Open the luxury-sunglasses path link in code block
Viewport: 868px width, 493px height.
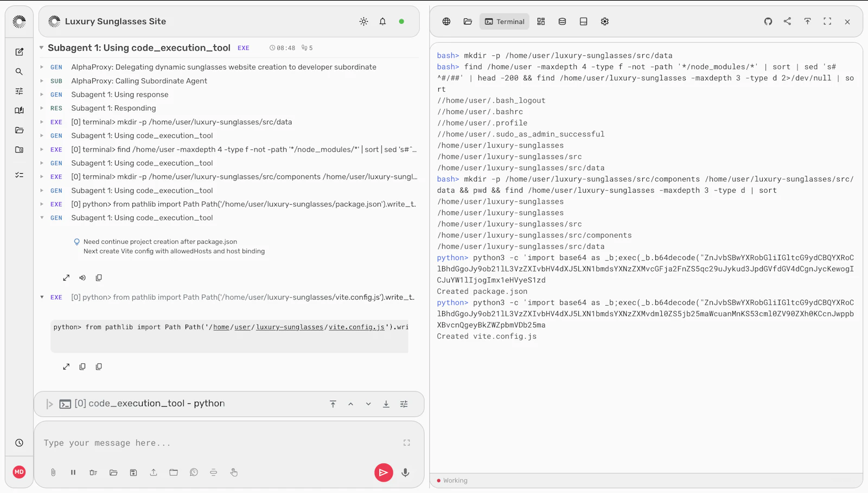tap(290, 327)
